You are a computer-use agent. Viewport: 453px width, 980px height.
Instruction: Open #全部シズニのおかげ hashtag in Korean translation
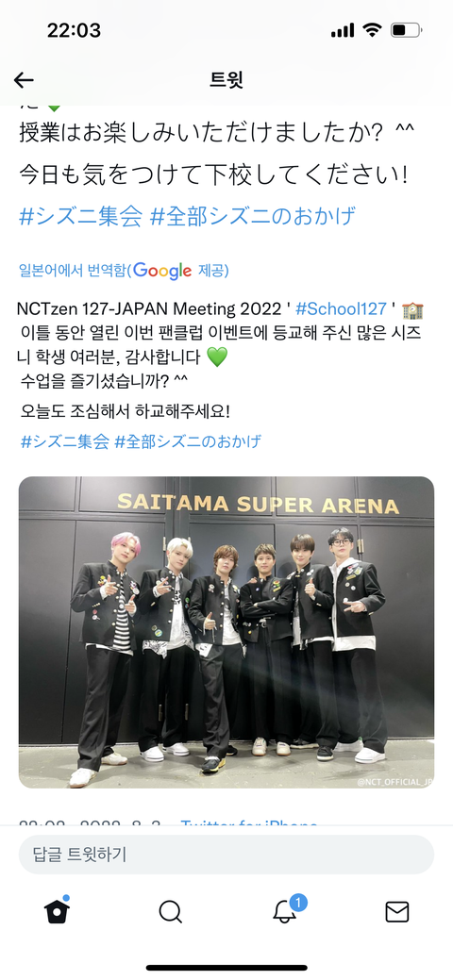(x=189, y=441)
